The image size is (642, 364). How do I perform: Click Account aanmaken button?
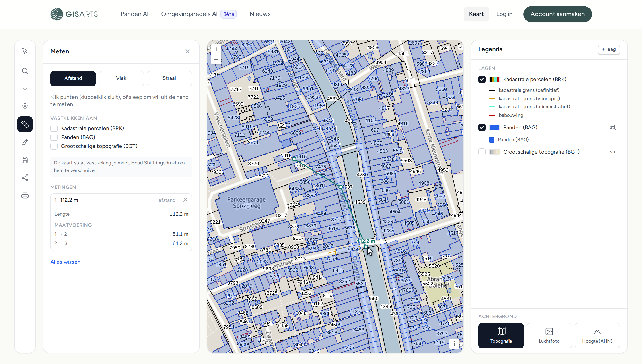558,14
